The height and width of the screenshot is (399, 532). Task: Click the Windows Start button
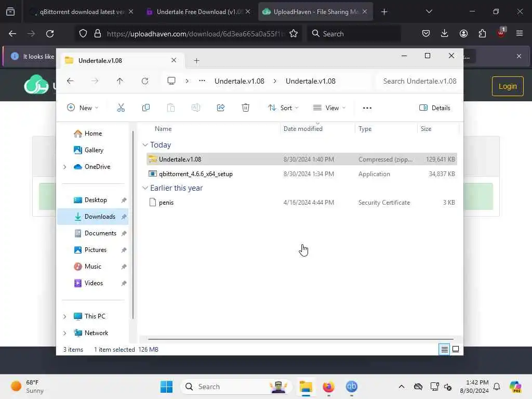coord(166,387)
